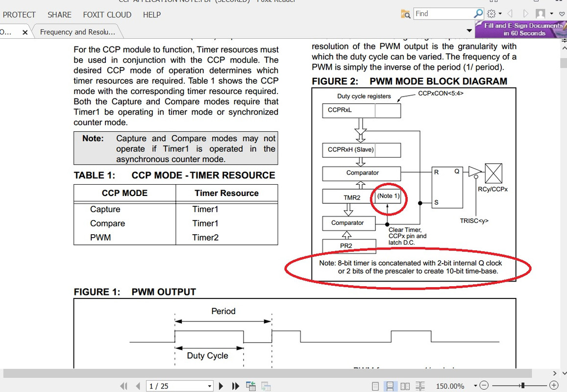The width and height of the screenshot is (567, 392).
Task: Click the Capture row in the table
Action: 176,209
